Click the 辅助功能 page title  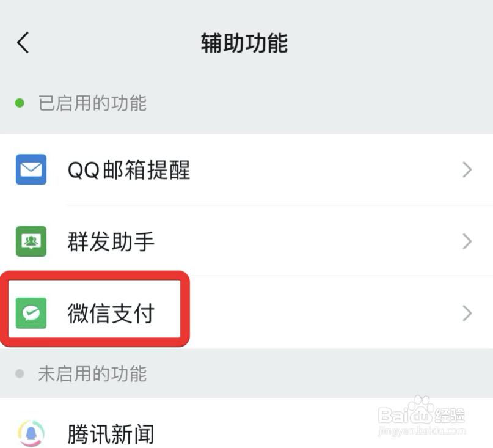coord(244,43)
